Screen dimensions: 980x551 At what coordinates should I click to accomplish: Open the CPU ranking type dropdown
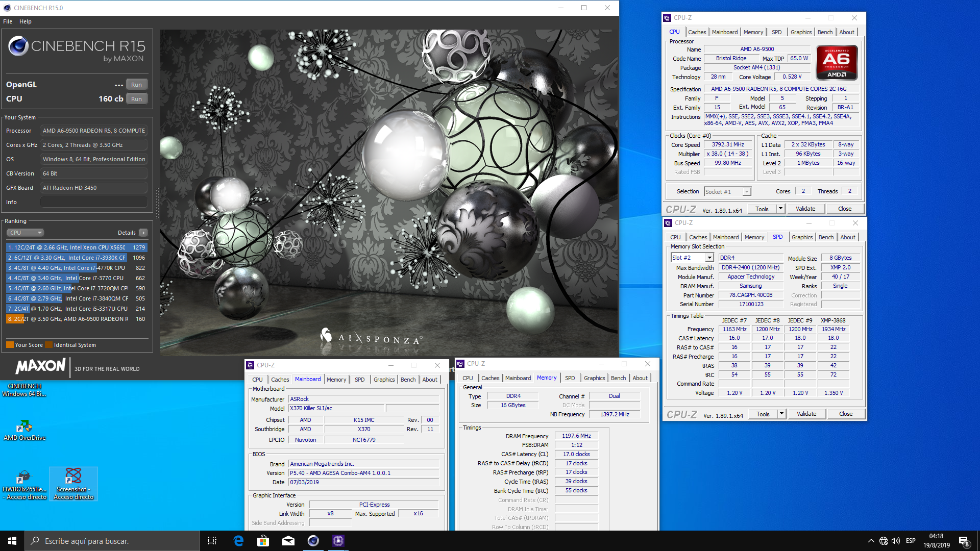point(26,233)
